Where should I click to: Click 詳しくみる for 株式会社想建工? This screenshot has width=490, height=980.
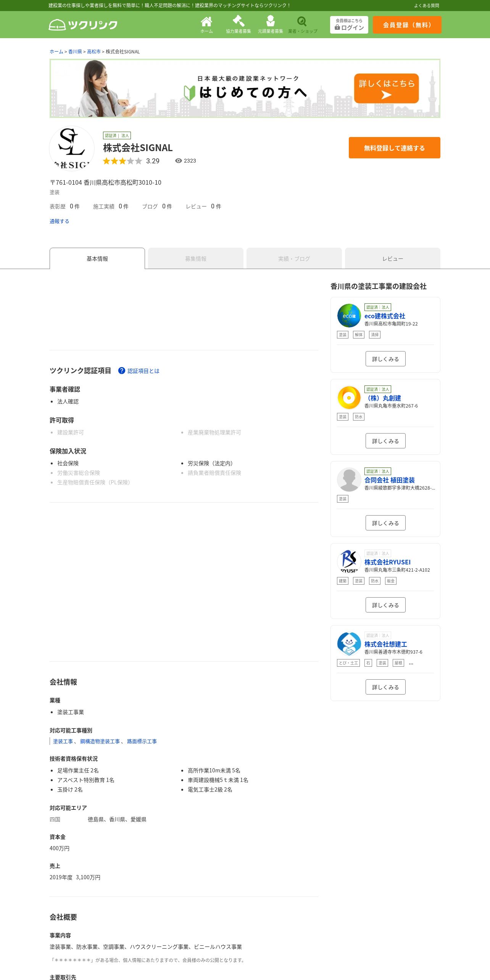[x=385, y=687]
